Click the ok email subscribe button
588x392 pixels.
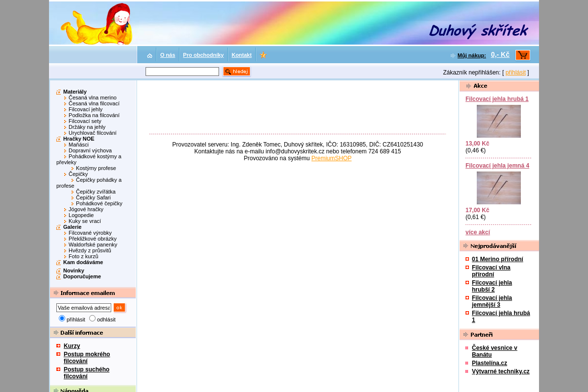coord(120,308)
